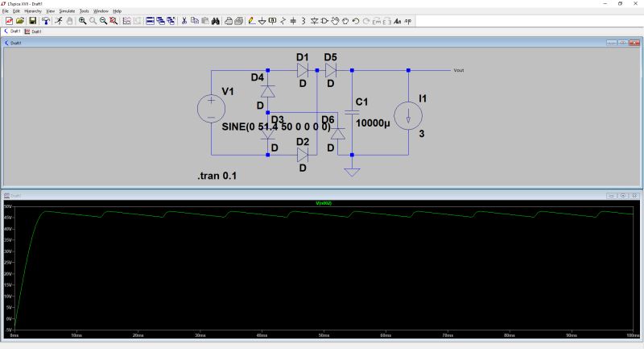The image size is (644, 349).
Task: Select the Zoom In magnifier tool
Action: coord(83,21)
